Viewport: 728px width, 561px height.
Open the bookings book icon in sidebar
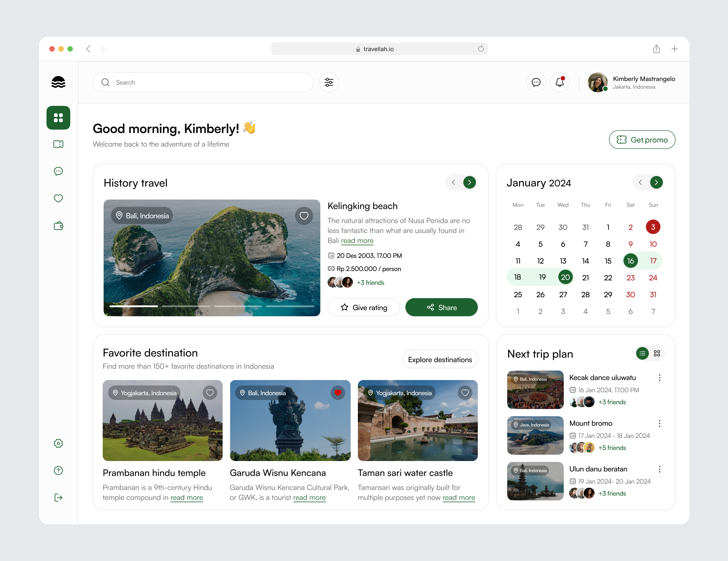tap(58, 144)
